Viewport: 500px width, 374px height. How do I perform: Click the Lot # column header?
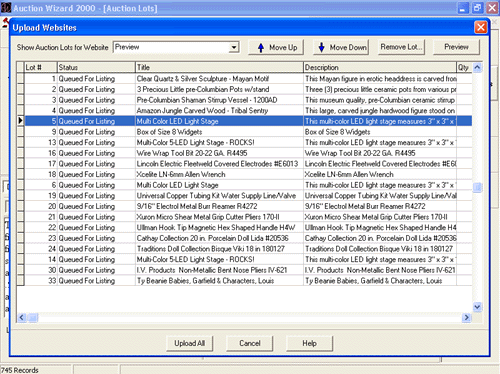(x=41, y=67)
